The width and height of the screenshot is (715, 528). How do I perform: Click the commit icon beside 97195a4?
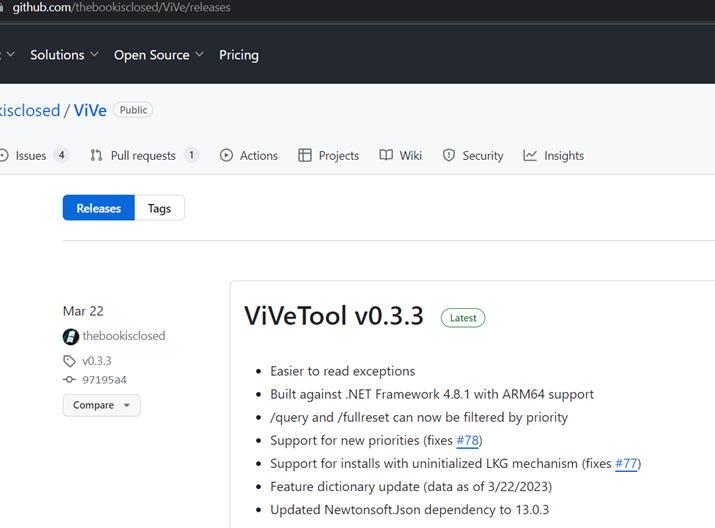(69, 379)
